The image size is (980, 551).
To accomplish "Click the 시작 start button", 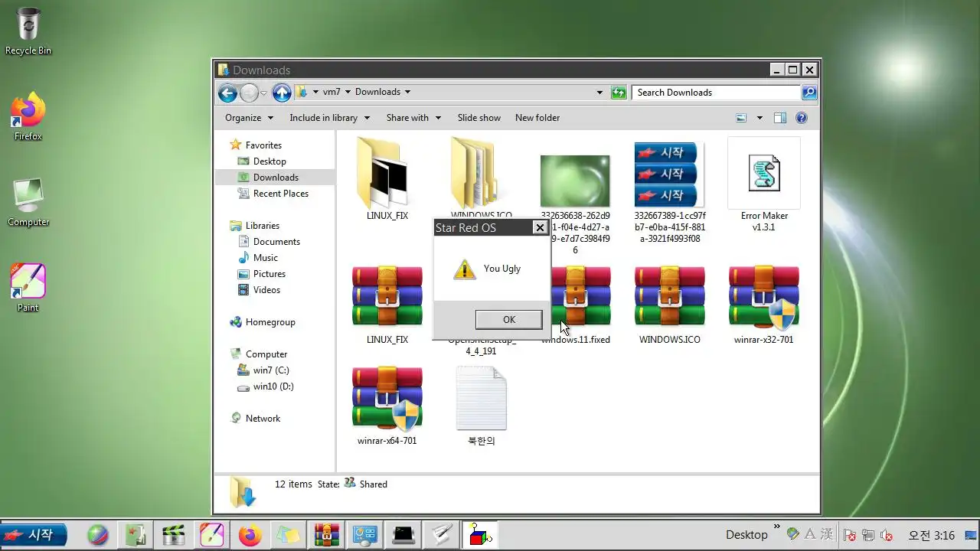I will click(34, 535).
